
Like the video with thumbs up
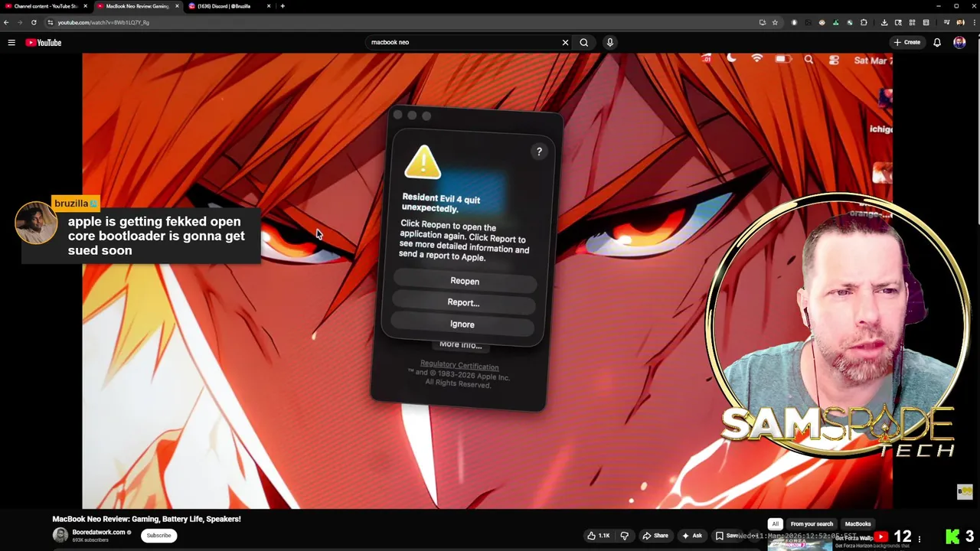[x=598, y=536]
